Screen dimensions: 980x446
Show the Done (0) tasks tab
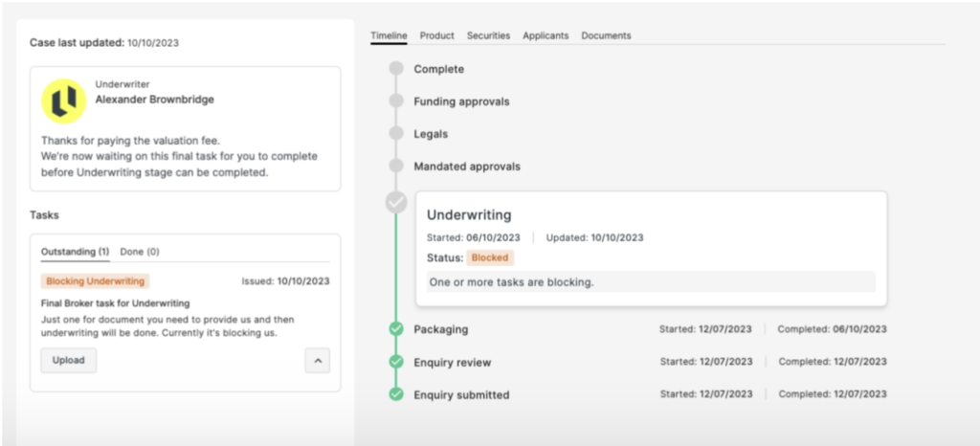(140, 252)
